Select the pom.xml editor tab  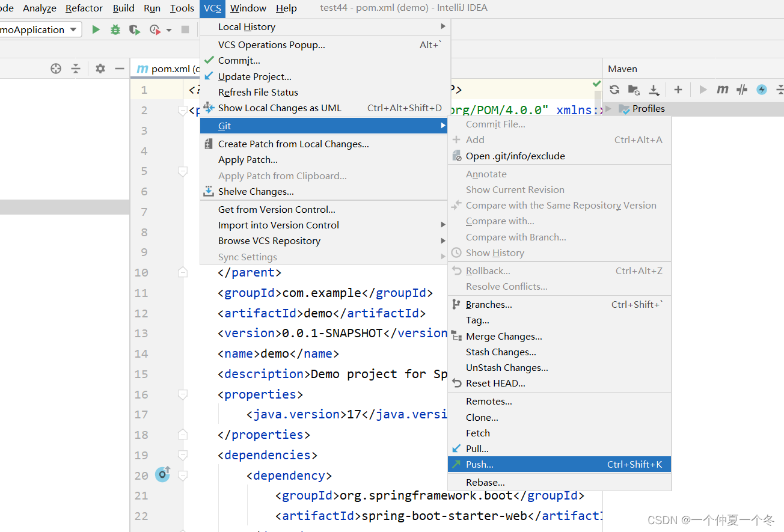[x=165, y=69]
